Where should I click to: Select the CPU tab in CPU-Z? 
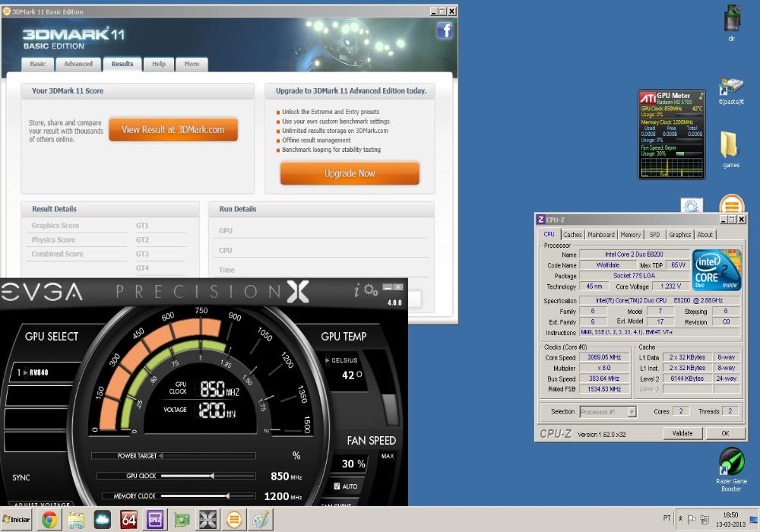click(549, 234)
